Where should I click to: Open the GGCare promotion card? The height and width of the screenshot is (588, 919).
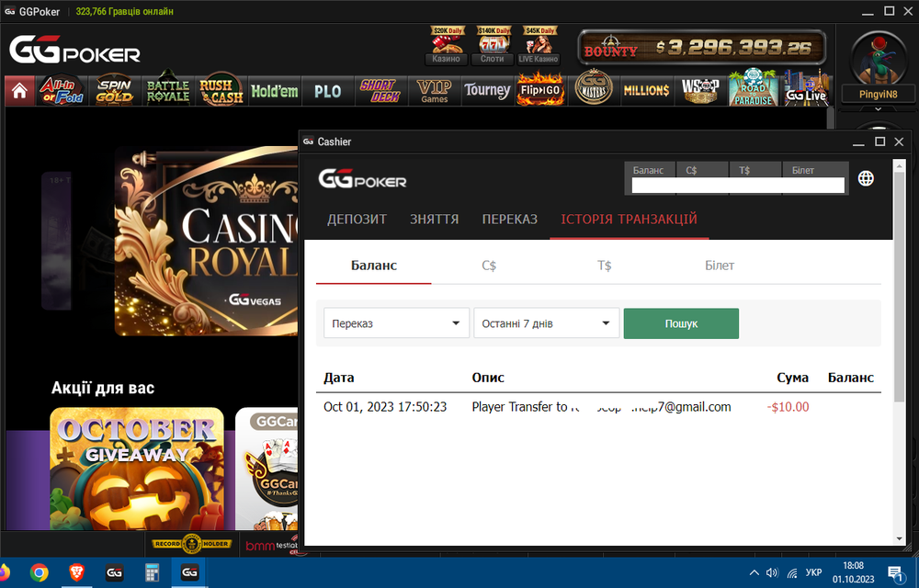coord(267,469)
